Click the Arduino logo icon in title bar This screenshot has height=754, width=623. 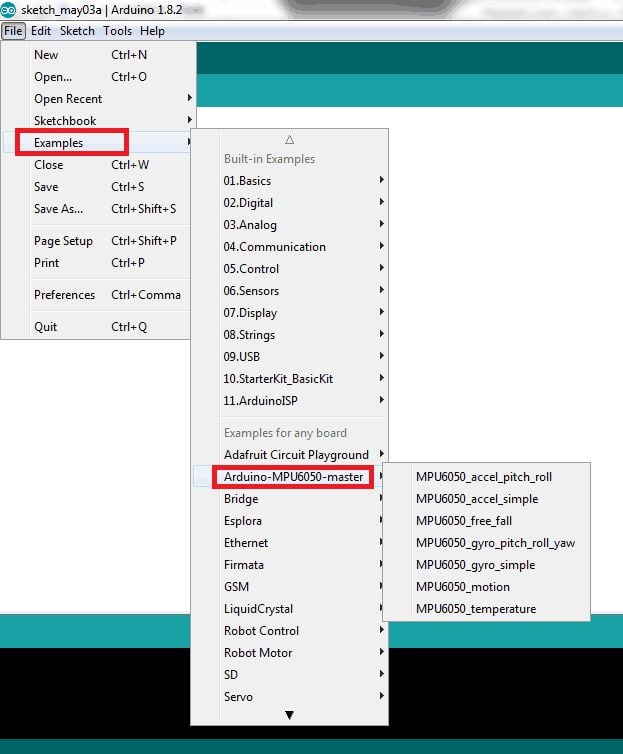click(10, 10)
